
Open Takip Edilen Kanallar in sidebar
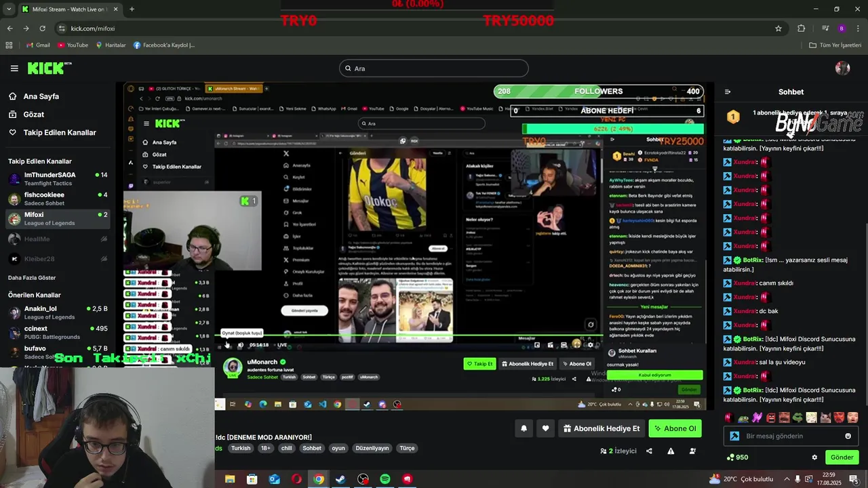[x=52, y=132]
